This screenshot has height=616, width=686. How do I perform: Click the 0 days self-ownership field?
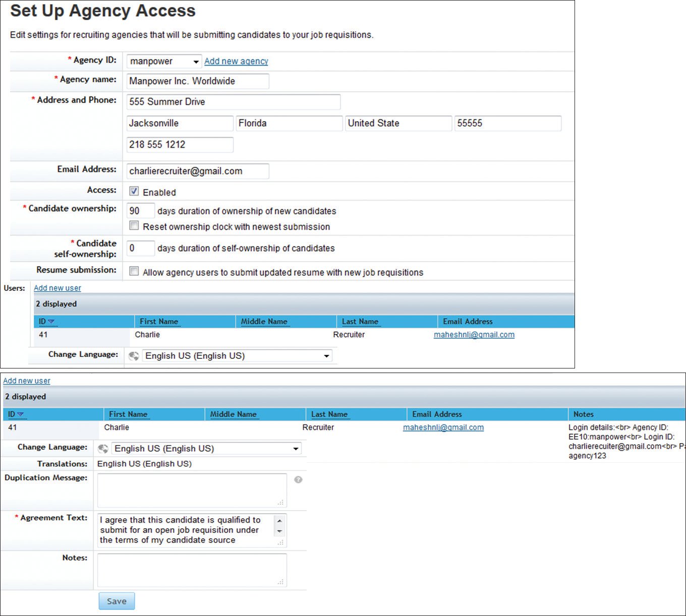[141, 248]
